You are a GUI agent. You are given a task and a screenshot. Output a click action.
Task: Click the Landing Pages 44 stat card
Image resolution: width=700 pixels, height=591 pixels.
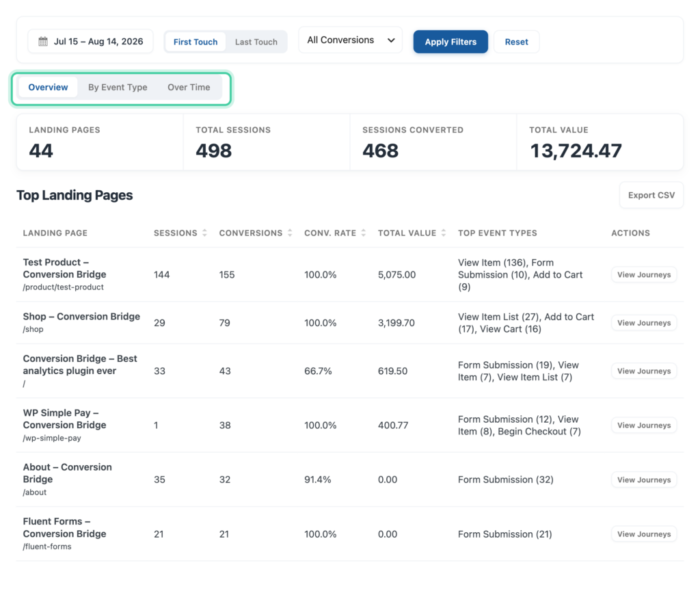point(100,142)
